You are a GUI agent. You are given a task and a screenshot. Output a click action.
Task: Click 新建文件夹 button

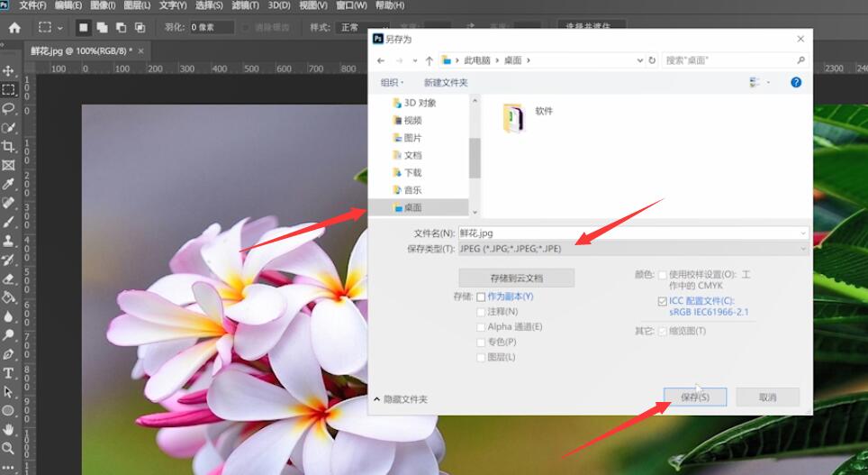coord(446,83)
